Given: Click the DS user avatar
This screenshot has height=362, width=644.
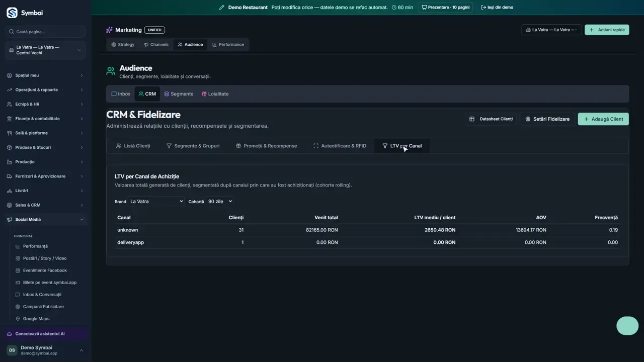Looking at the screenshot, I should [x=12, y=350].
